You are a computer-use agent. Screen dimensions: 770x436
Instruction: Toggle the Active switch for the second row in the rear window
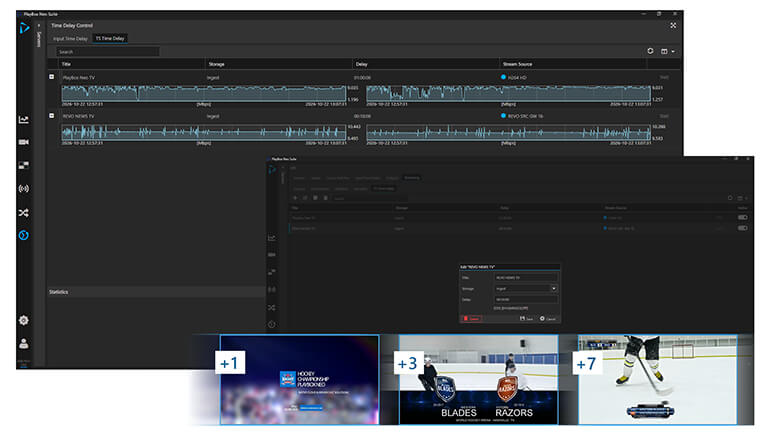pos(742,228)
